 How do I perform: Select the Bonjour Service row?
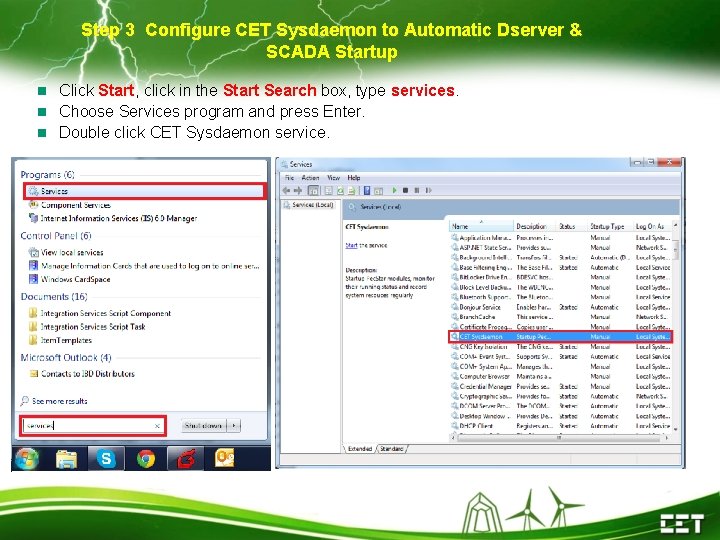561,307
